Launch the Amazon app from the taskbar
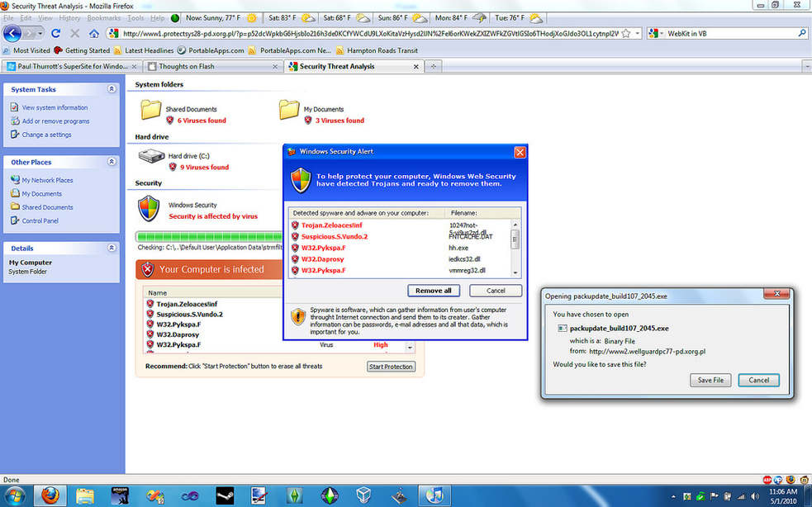This screenshot has width=812, height=507. click(120, 495)
